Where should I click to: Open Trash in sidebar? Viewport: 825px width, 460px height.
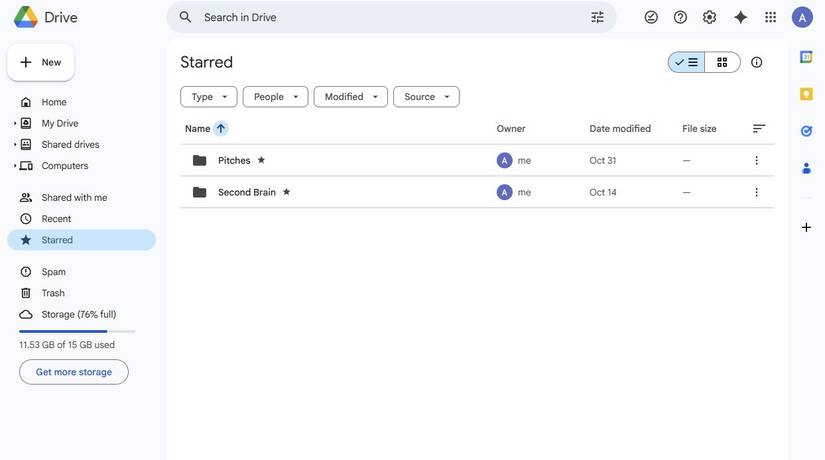coord(53,293)
